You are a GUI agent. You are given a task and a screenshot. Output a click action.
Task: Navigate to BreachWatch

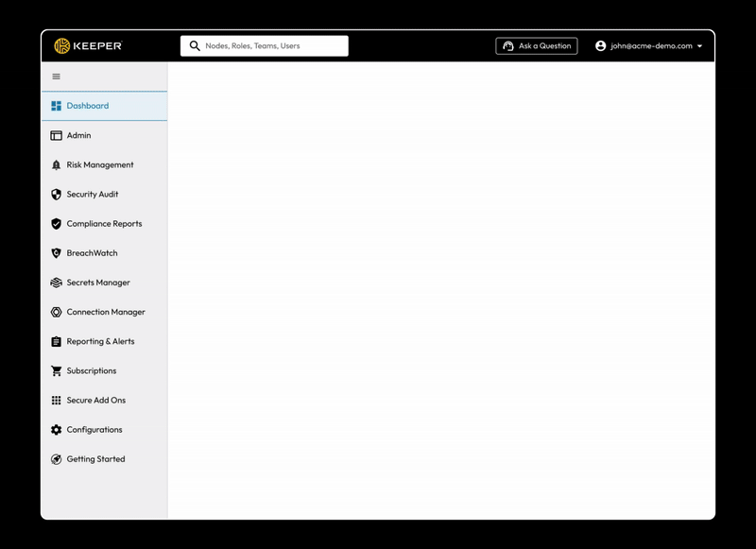(x=105, y=253)
